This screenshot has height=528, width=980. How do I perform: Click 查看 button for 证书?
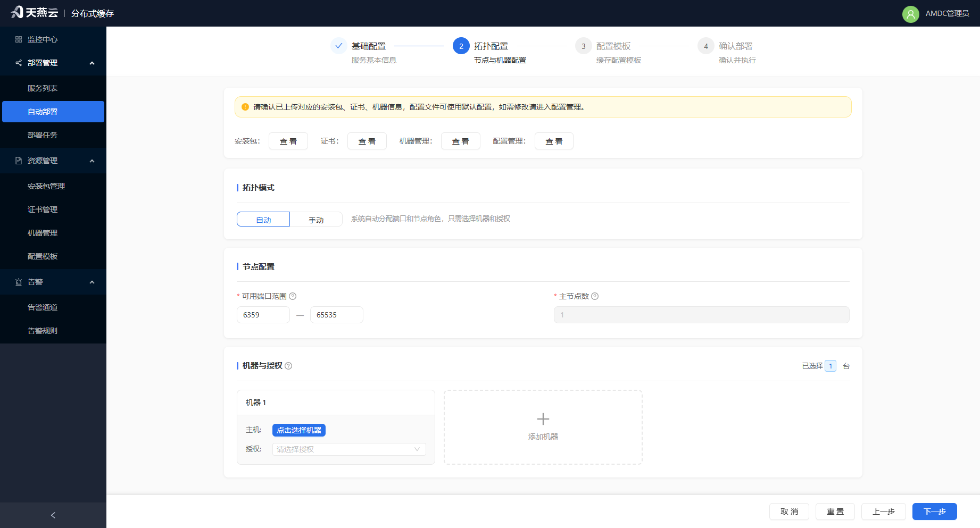(x=367, y=141)
